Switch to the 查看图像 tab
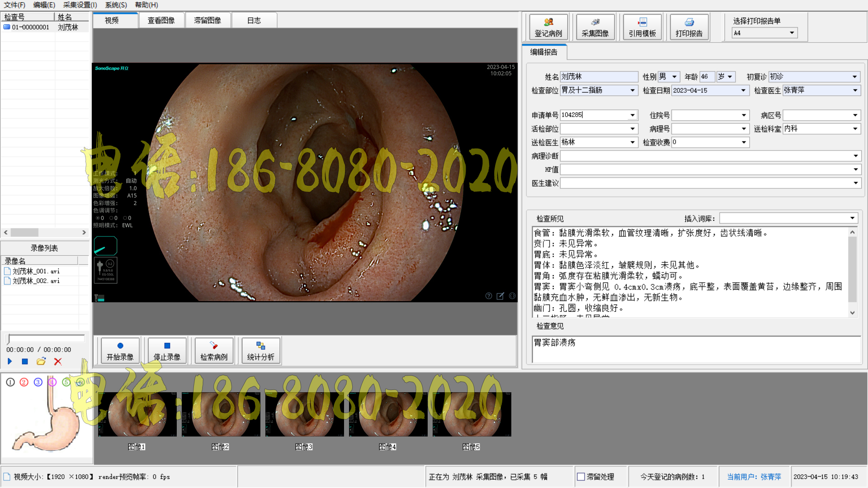The image size is (868, 488). pos(161,21)
